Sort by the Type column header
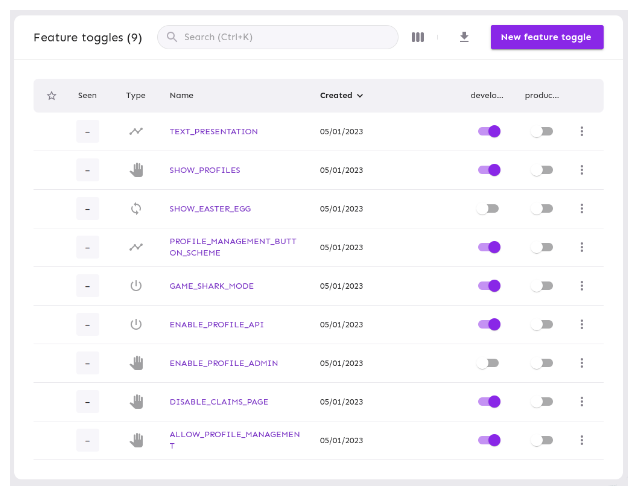Viewport: 638px width, 496px height. pos(135,95)
